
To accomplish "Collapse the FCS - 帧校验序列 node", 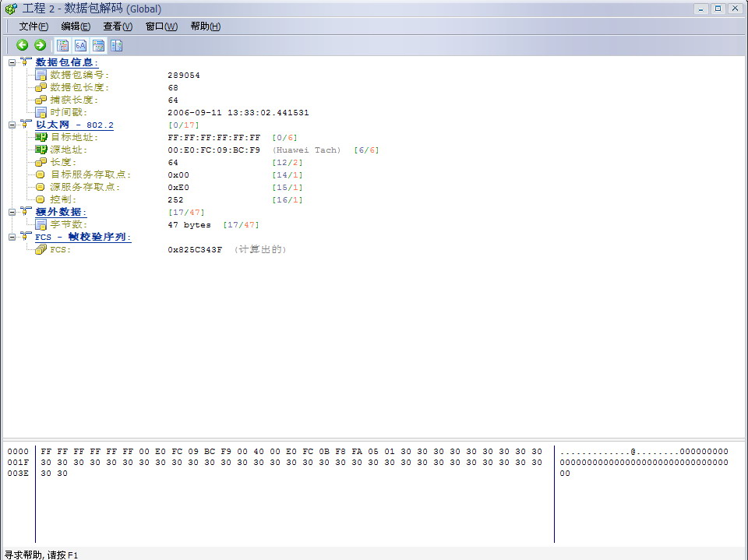I will click(x=12, y=237).
